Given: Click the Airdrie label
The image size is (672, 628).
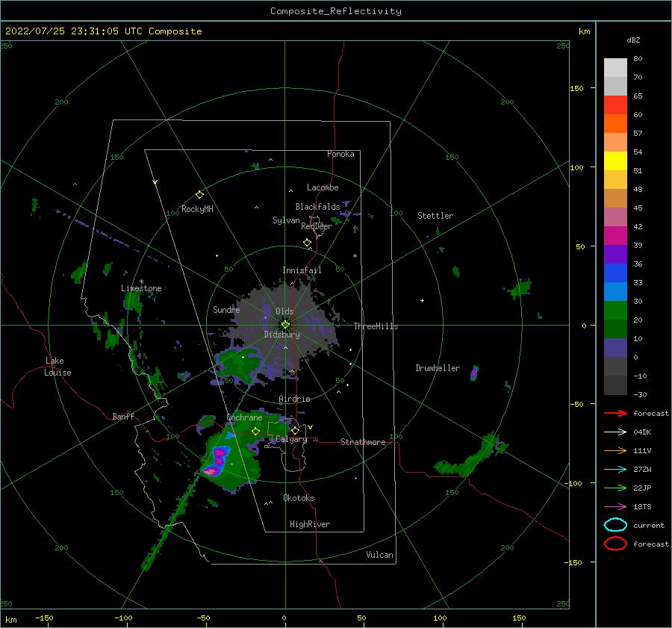Looking at the screenshot, I should coord(294,399).
